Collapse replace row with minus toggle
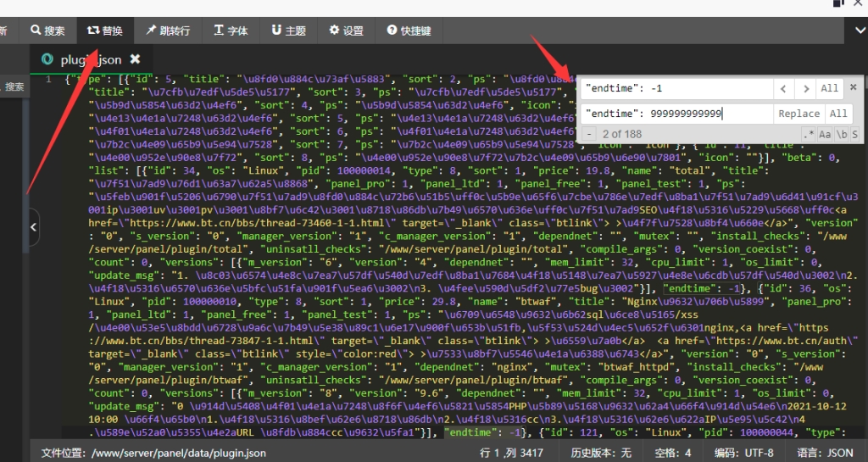 [x=589, y=134]
